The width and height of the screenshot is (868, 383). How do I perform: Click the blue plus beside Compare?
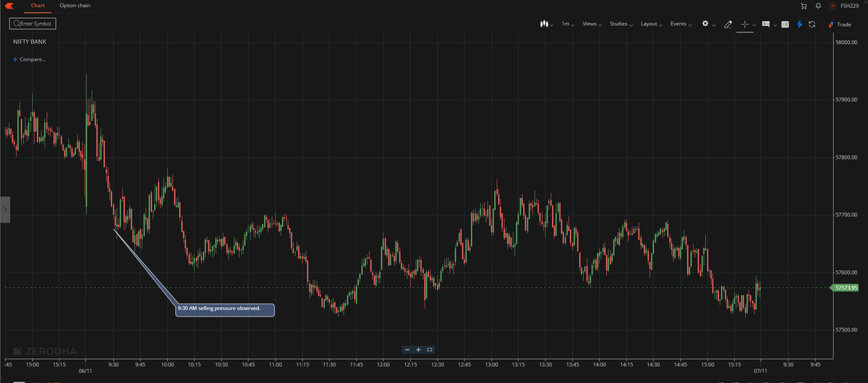pos(15,59)
